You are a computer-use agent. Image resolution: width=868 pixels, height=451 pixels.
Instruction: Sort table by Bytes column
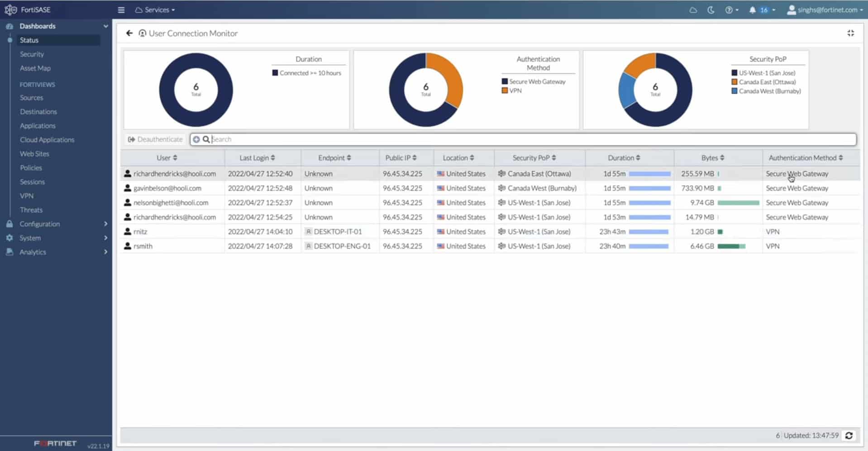pyautogui.click(x=713, y=158)
